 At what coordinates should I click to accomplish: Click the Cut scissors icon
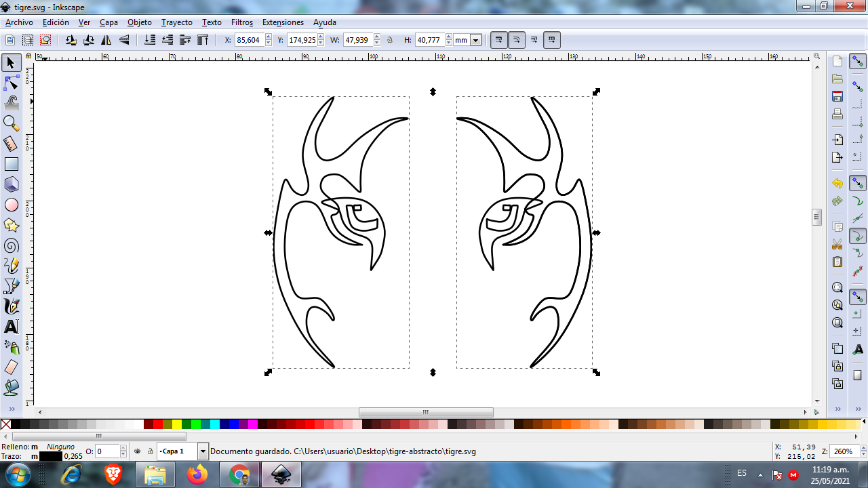(837, 245)
